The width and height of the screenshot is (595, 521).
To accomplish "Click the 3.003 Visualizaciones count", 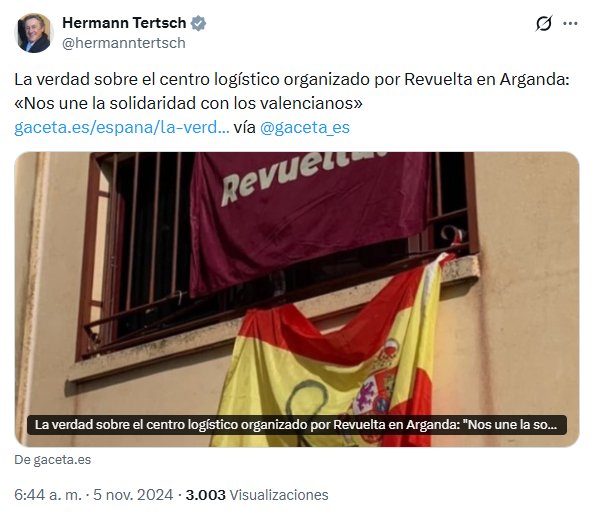I will point(257,495).
